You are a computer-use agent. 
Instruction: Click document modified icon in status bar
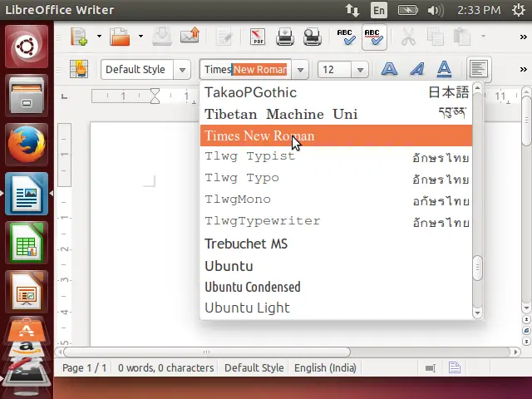tap(455, 367)
